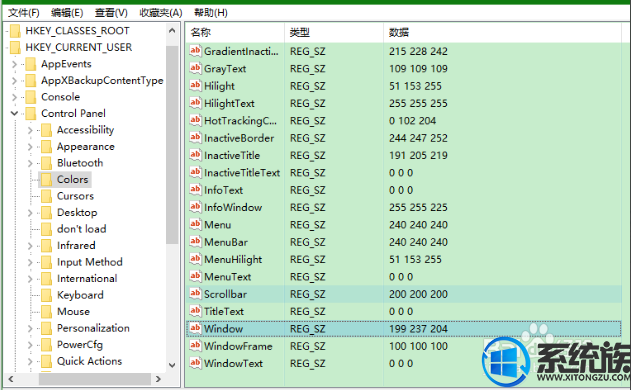The image size is (631, 390).
Task: Select the Mouse key in tree
Action: (x=73, y=312)
